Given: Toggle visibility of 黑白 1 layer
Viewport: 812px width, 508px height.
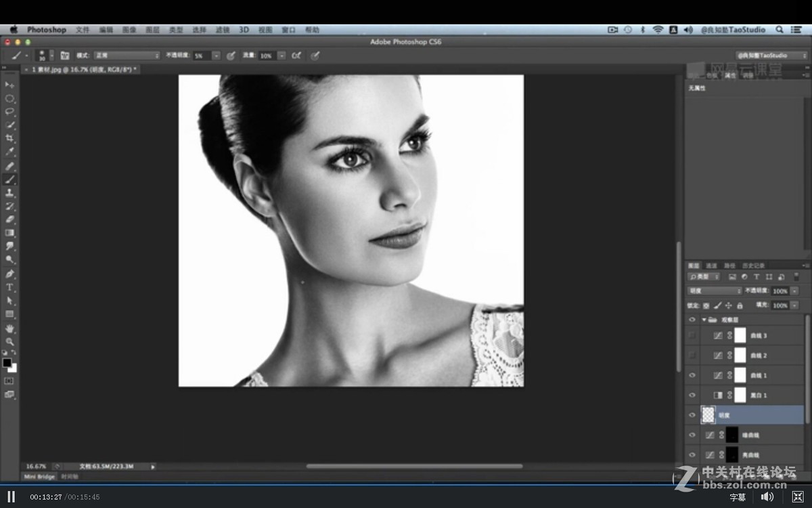Looking at the screenshot, I should [692, 395].
